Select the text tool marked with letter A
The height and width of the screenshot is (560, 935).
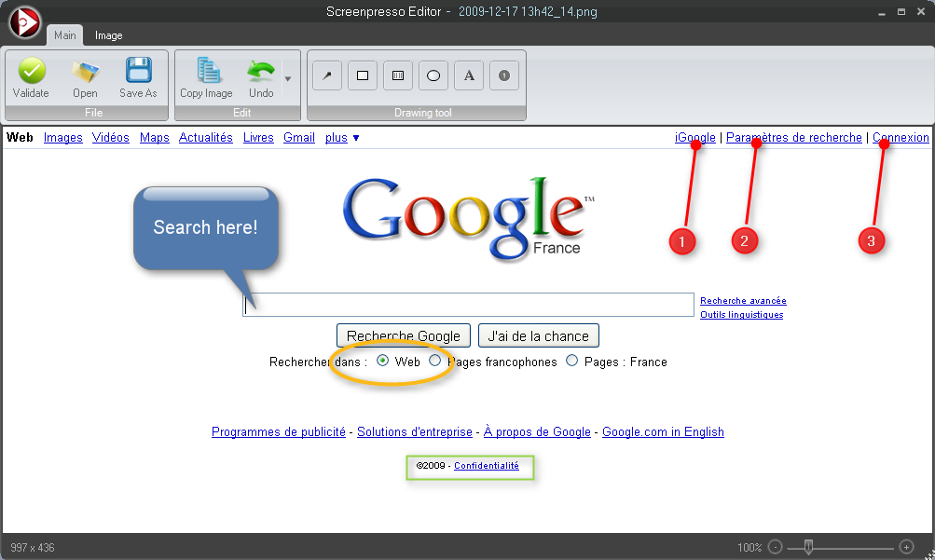[469, 75]
